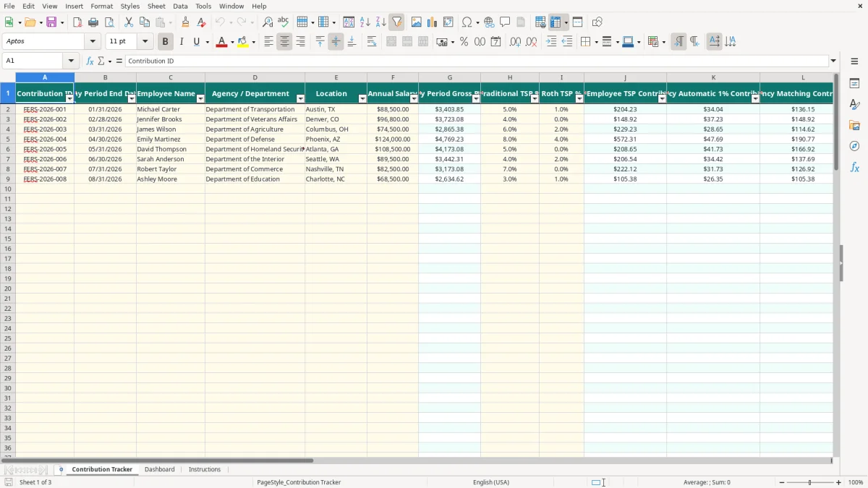Viewport: 868px width, 488px height.
Task: Expand the font name dropdown
Action: (x=93, y=42)
